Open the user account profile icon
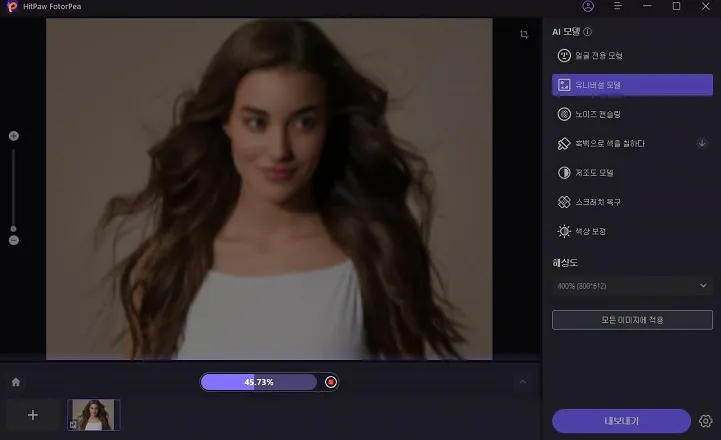 pos(588,7)
